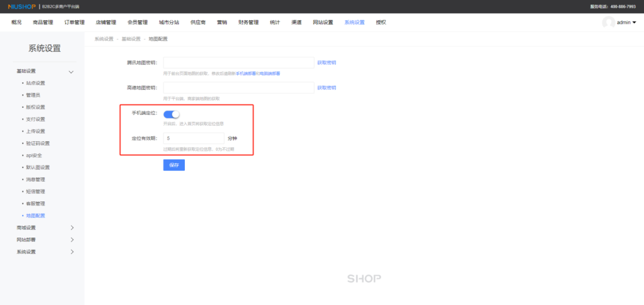Click the B2B2C多商户平台端 header text
Viewport: 644px width, 305px height.
coord(61,7)
